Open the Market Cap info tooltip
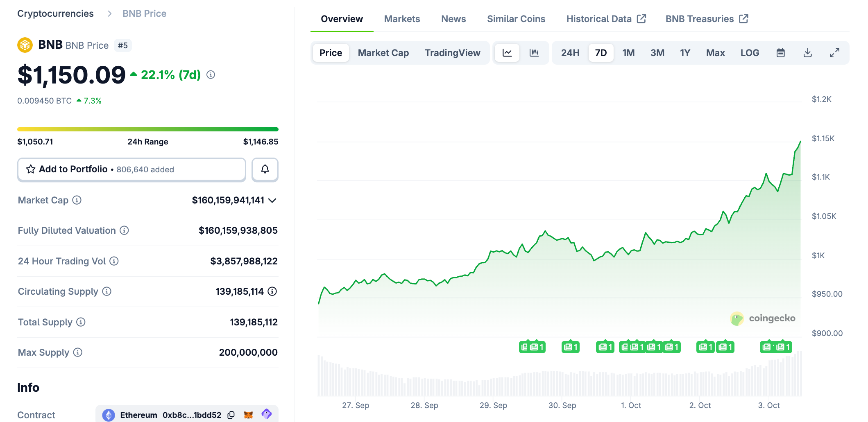Screen dimensions: 868x422 tap(76, 200)
